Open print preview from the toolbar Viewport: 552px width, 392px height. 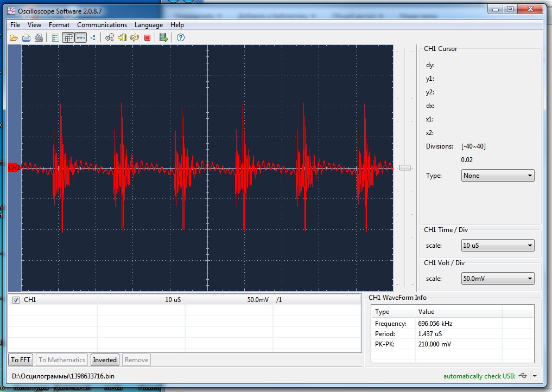pyautogui.click(x=39, y=37)
